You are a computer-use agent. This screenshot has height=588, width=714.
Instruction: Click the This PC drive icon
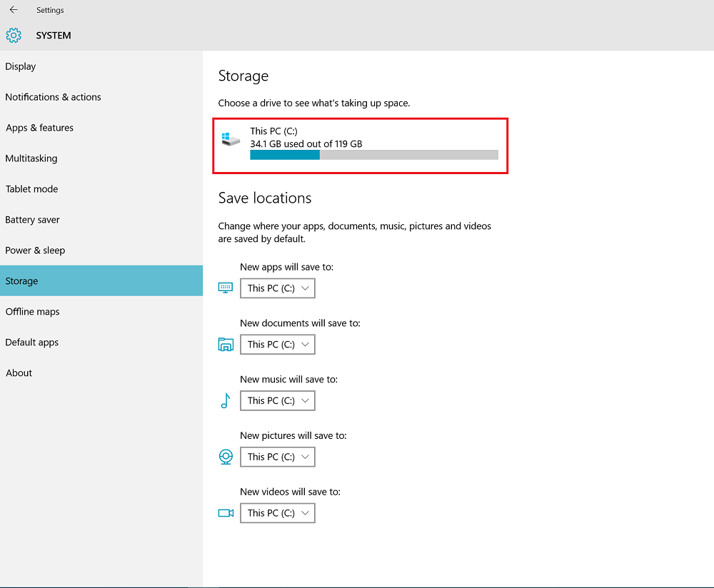point(231,139)
